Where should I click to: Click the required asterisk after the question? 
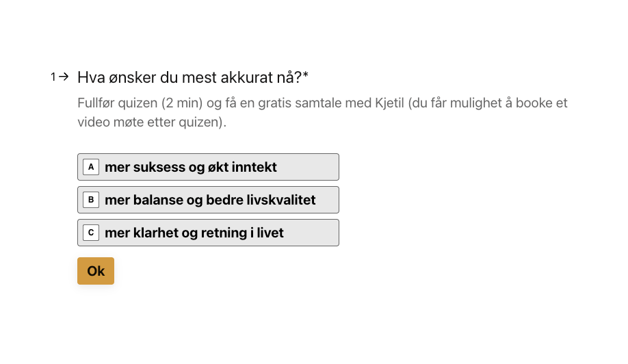[x=306, y=77]
